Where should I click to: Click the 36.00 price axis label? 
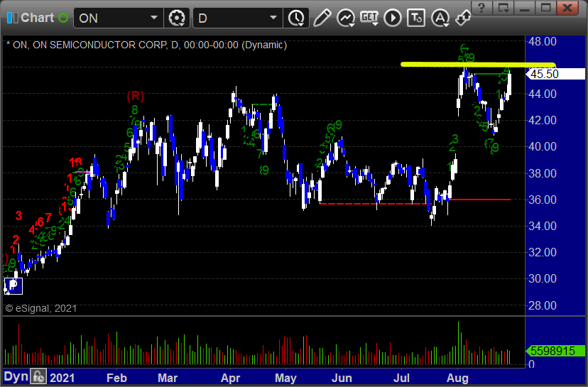pos(543,200)
